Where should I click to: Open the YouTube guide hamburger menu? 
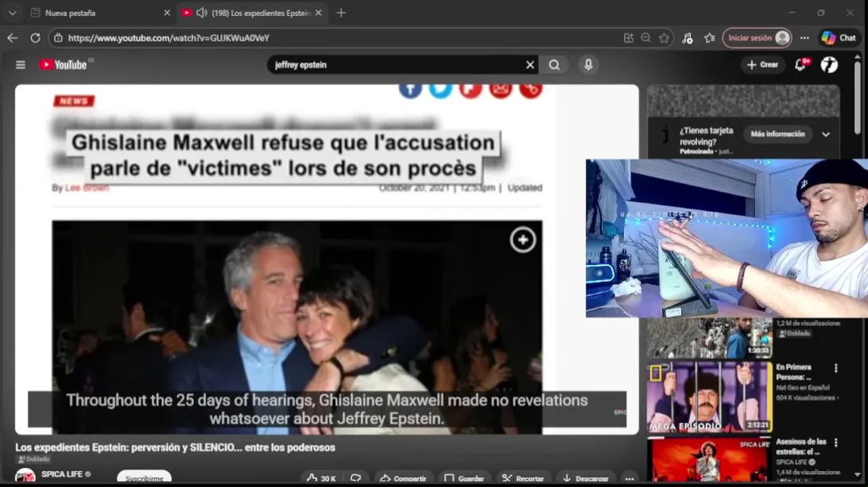click(x=20, y=65)
